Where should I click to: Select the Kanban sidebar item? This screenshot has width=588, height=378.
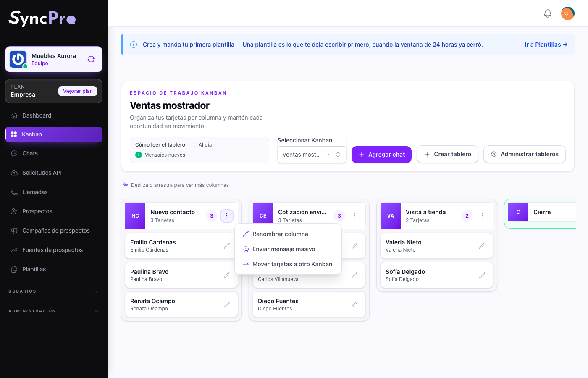[x=54, y=134]
